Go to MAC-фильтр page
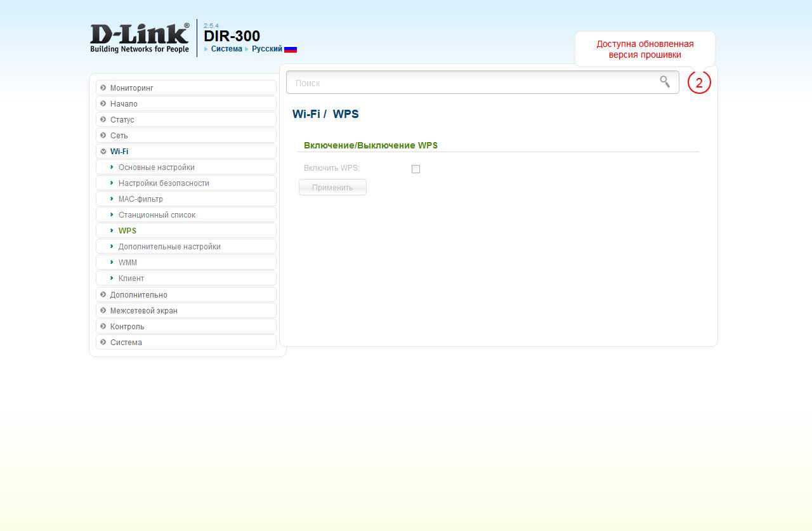The height and width of the screenshot is (531, 812). point(186,199)
